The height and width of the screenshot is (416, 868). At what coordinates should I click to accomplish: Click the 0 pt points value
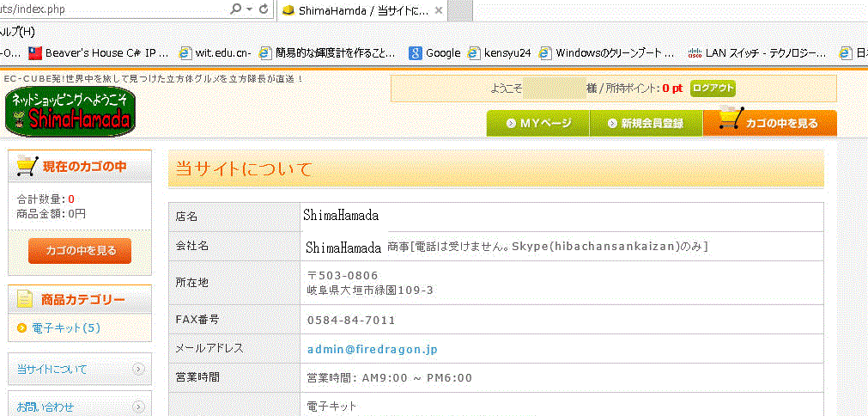coord(672,88)
